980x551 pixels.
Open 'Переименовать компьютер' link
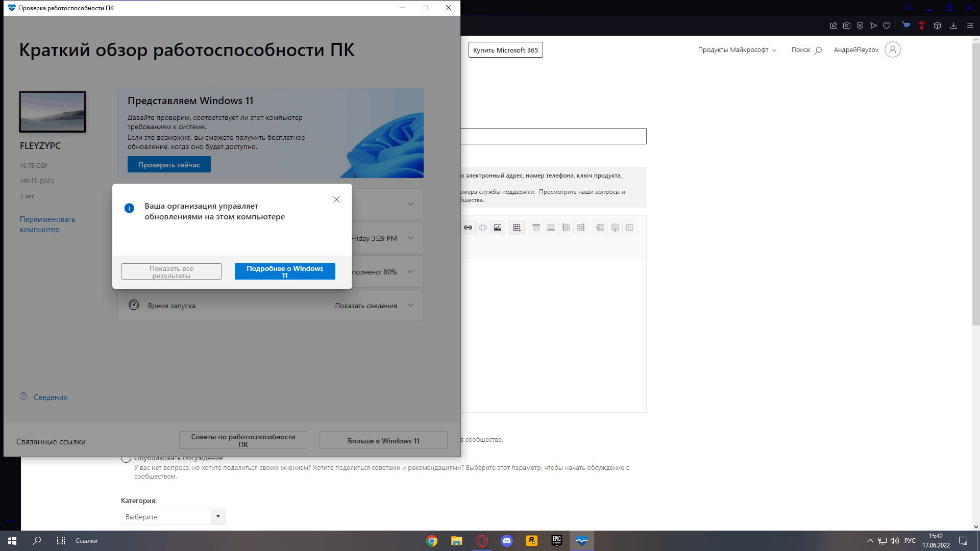47,224
